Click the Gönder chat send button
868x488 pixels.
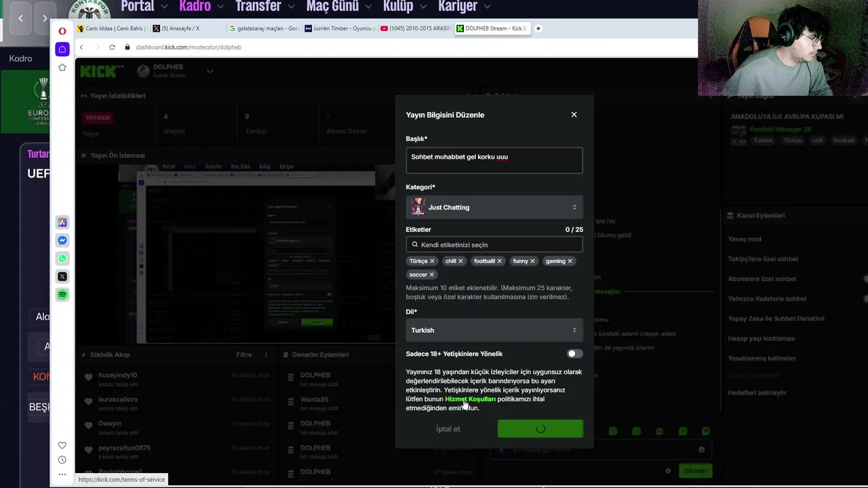coord(695,470)
